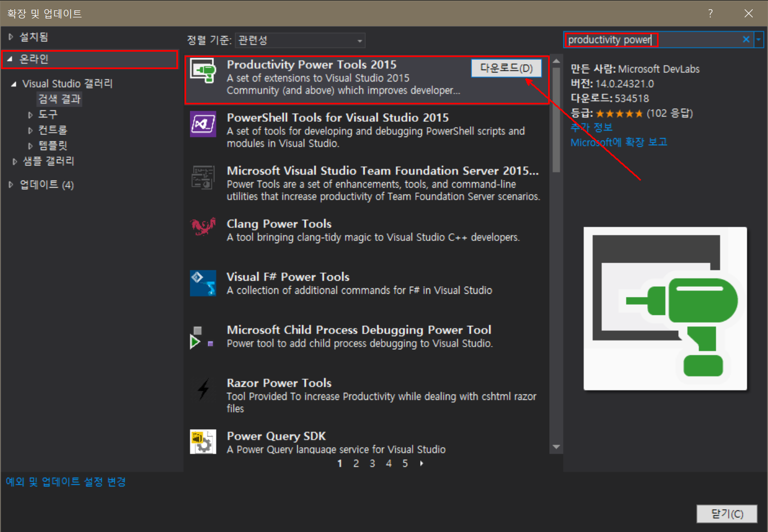768x532 pixels.
Task: Click the 닫기(C) close button
Action: pos(727,514)
